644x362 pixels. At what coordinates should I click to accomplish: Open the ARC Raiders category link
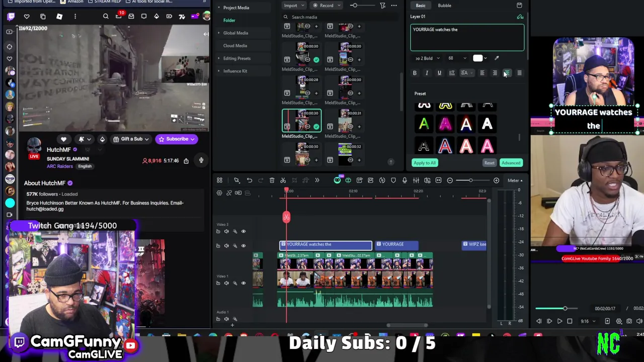coord(59,166)
